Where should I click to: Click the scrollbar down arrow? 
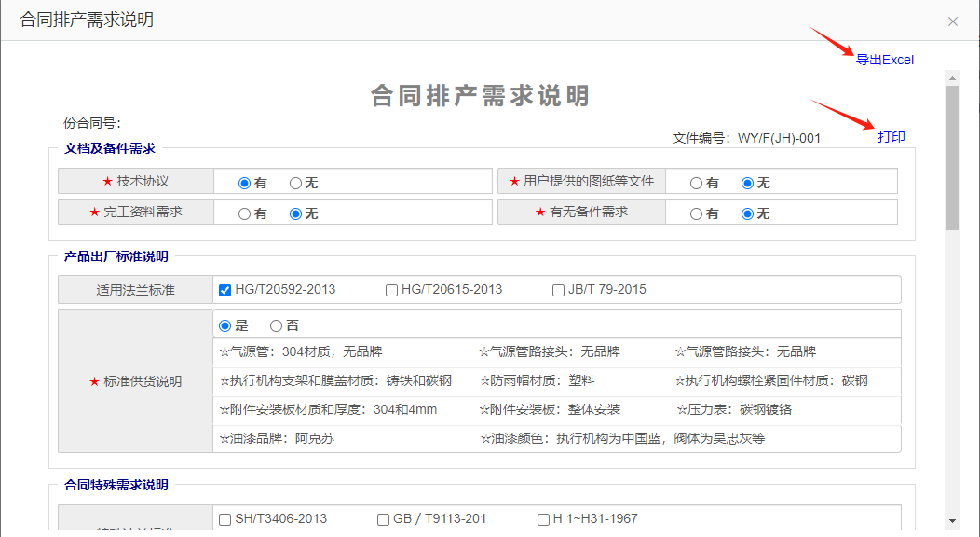point(952,520)
